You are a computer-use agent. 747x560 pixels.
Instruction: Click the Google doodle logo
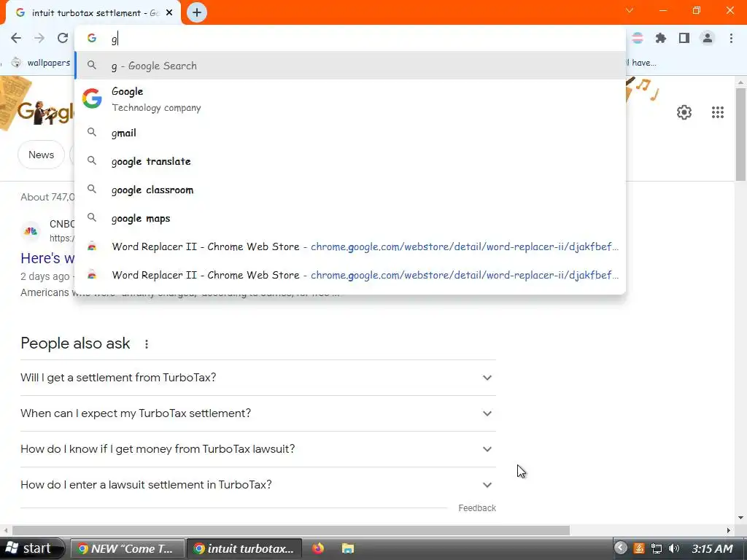coord(45,112)
